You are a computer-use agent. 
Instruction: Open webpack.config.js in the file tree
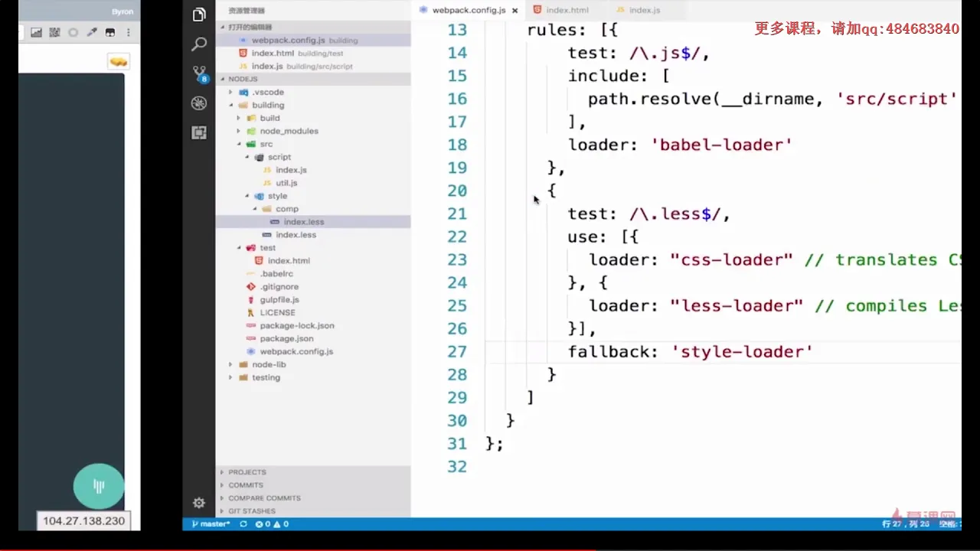click(313, 351)
